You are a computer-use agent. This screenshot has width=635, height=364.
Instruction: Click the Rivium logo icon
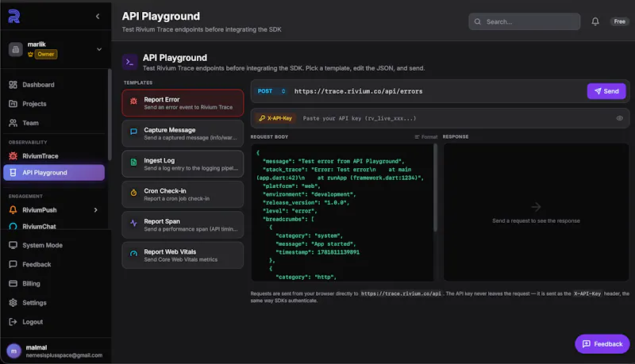point(14,16)
